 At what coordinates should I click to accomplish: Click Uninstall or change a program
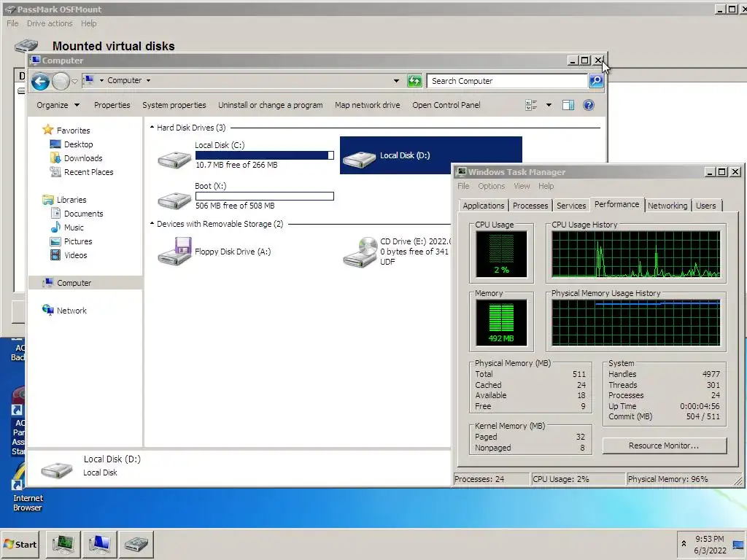[270, 105]
